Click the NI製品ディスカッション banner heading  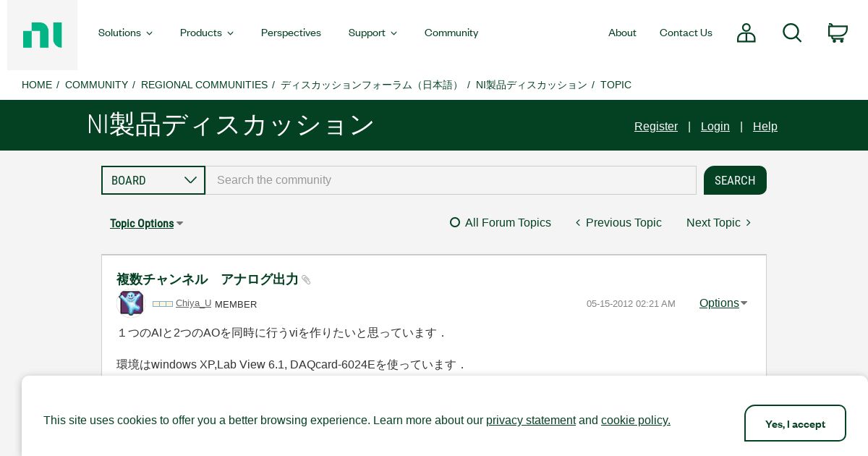point(231,124)
